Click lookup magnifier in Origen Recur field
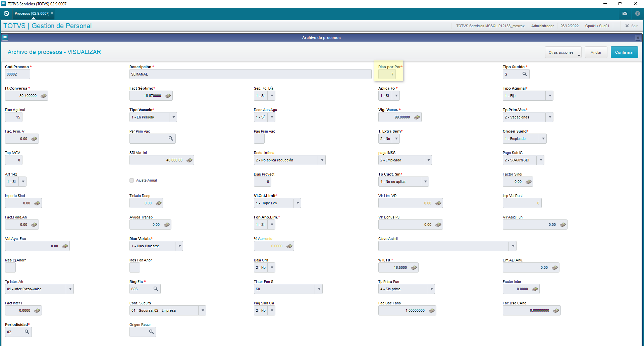 tap(151, 332)
